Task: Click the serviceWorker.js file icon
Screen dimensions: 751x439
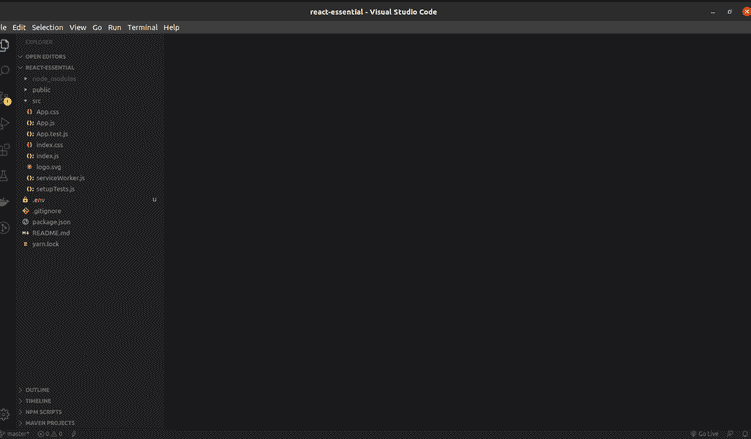Action: click(x=30, y=178)
